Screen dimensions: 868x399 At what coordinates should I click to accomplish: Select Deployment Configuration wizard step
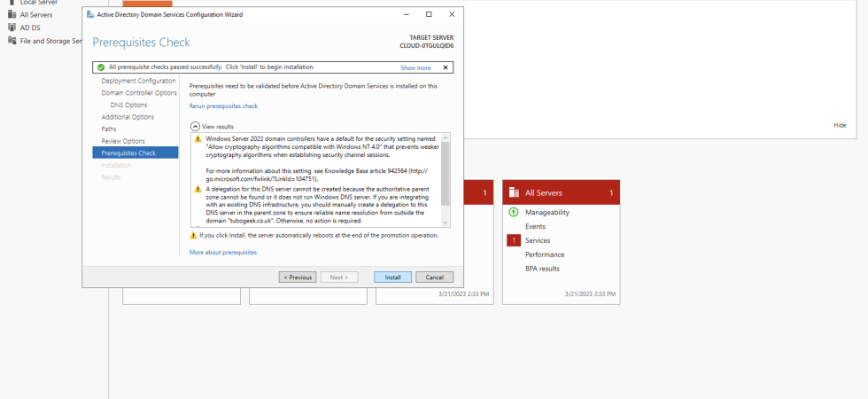click(x=138, y=81)
